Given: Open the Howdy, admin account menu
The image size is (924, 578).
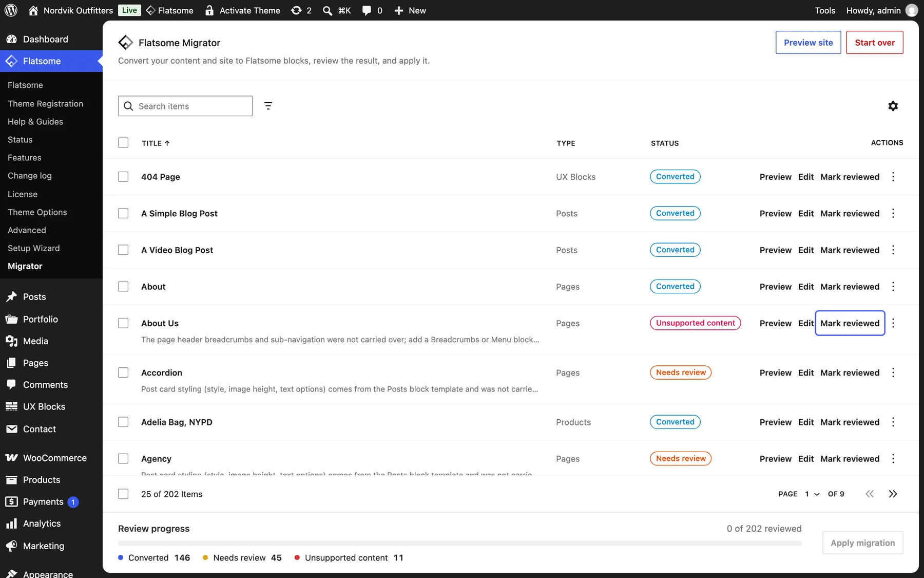Looking at the screenshot, I should (881, 10).
